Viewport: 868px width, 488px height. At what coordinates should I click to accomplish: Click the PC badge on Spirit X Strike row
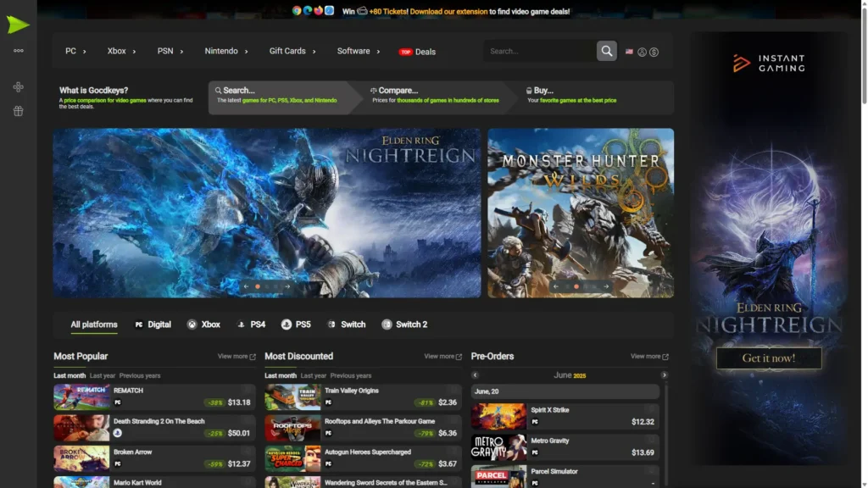(x=535, y=422)
